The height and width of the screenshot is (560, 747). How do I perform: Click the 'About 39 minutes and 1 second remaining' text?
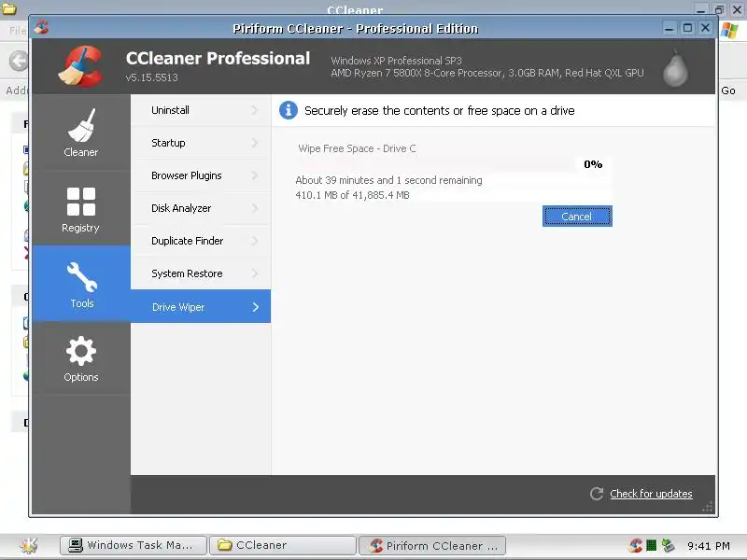tap(388, 180)
